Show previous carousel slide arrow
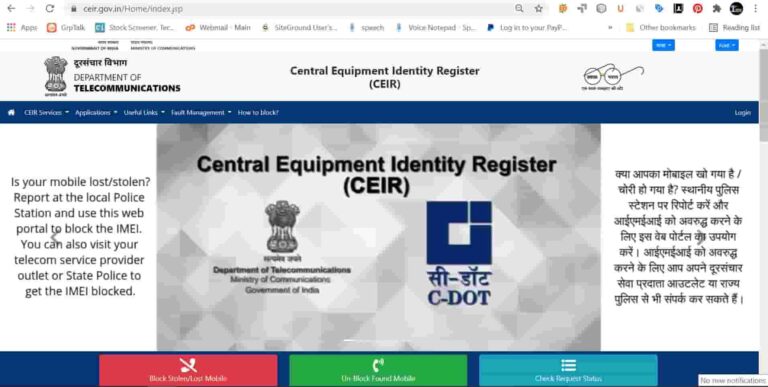The image size is (768, 387). (x=56, y=238)
